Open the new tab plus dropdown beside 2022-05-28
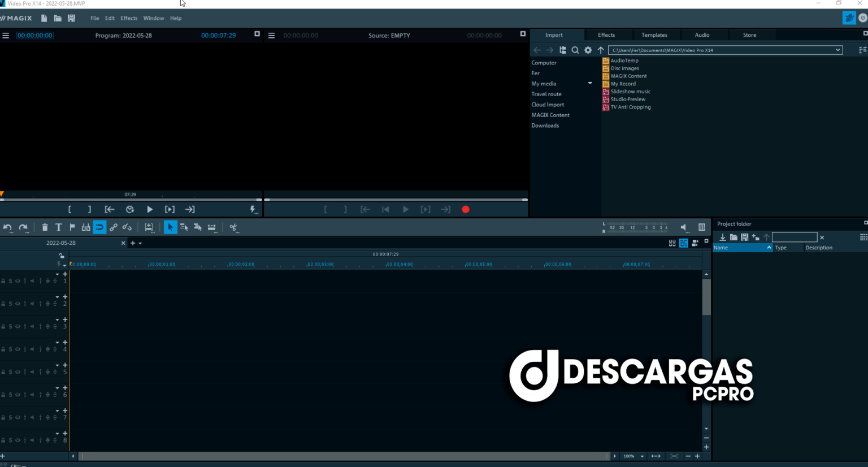This screenshot has width=868, height=467. tap(136, 243)
